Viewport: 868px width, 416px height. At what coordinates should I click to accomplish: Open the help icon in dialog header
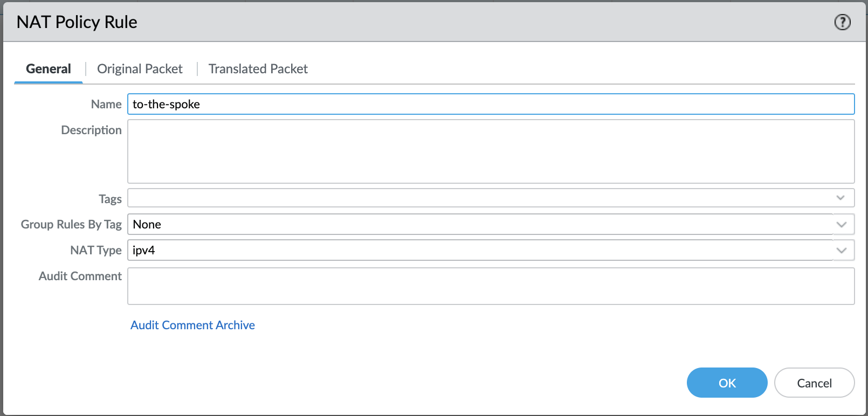tap(842, 22)
